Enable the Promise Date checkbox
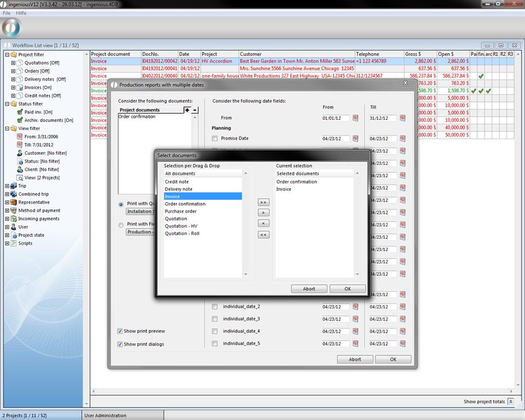 pos(214,138)
